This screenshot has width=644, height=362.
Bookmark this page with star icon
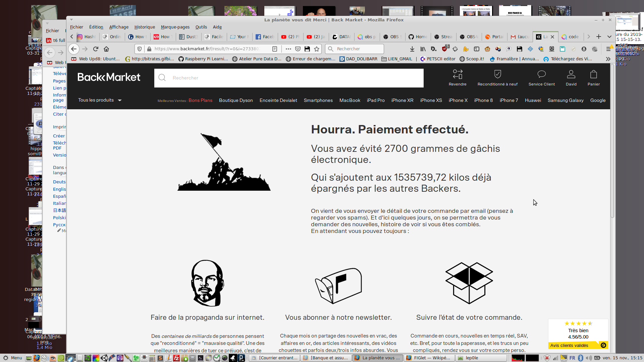point(317,49)
